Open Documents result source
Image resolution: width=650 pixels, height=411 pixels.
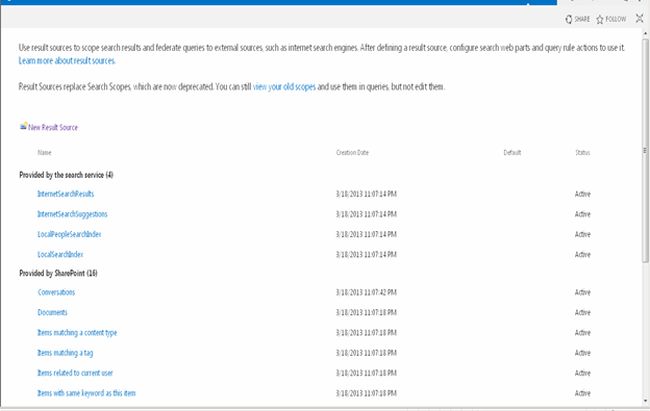coord(52,312)
